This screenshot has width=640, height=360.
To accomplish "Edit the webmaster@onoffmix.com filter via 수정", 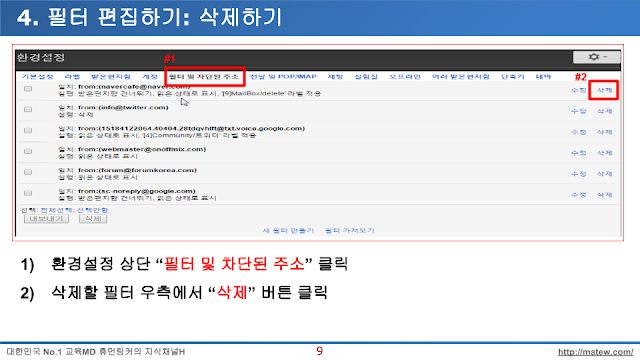I will [579, 153].
